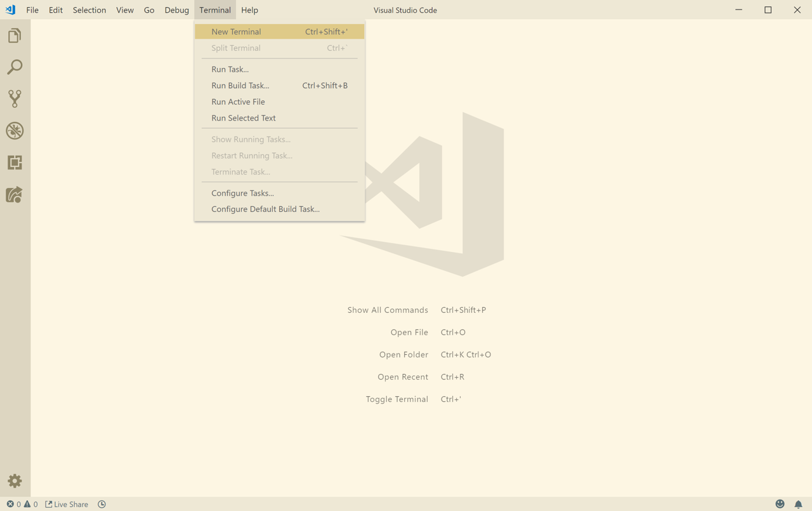This screenshot has width=812, height=511.
Task: Choose Run Selected Text
Action: point(280,118)
